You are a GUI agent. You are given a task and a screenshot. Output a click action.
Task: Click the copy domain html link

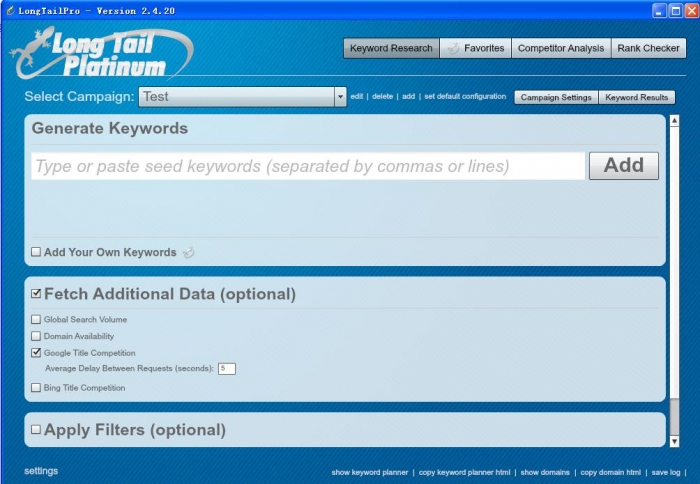tap(611, 472)
